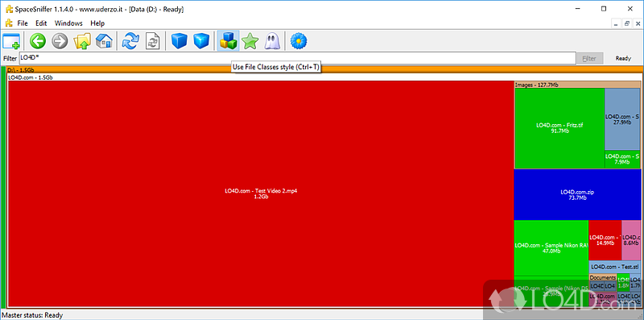644x320 pixels.
Task: Select the LO4D.com.zip 73.7Mb blue block
Action: click(577, 194)
